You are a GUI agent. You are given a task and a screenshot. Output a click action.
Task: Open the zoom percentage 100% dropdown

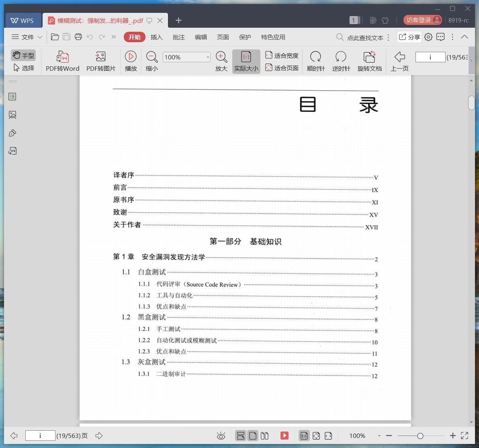(208, 57)
